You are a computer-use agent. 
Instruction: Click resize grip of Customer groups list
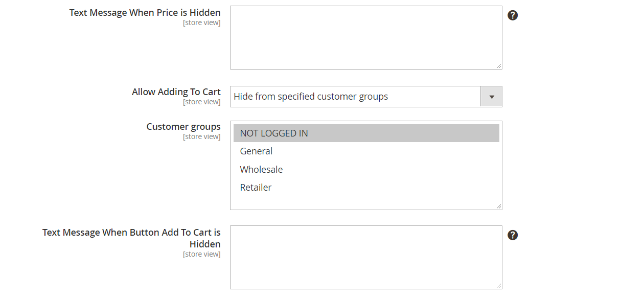[x=499, y=206]
